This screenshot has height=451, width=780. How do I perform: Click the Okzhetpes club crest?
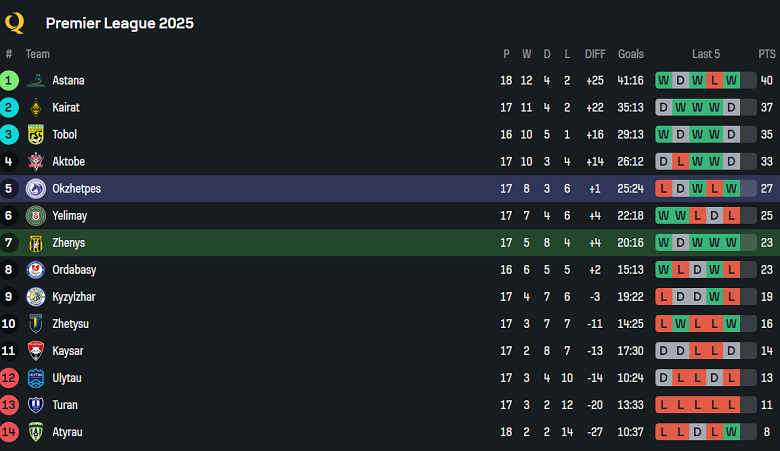click(36, 188)
